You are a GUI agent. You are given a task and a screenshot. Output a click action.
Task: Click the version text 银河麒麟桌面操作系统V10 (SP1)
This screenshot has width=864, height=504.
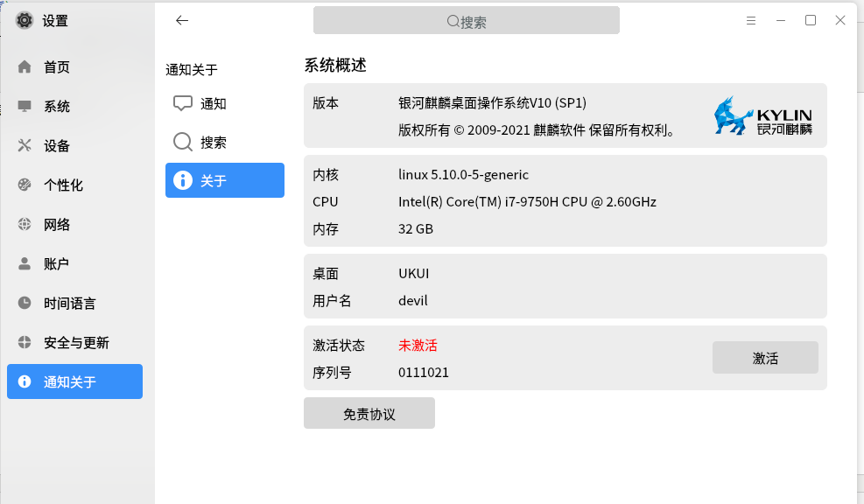[x=492, y=103]
